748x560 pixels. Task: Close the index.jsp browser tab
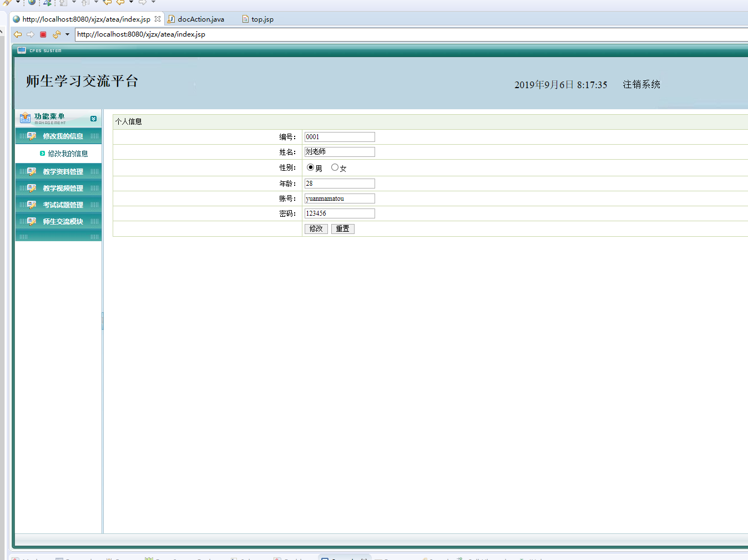158,19
